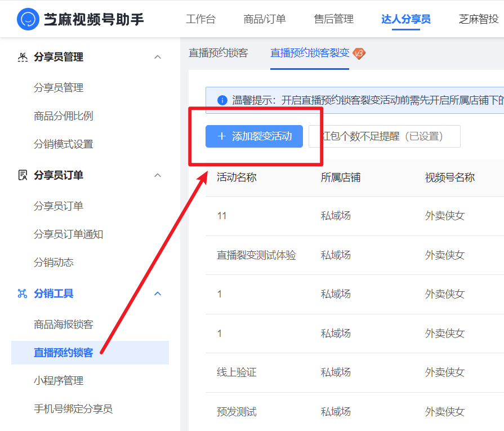
Task: Click 私域场 in the 线上验证 row
Action: pos(336,372)
